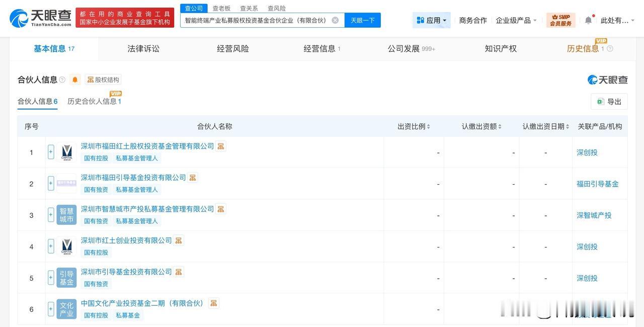Expand row 2 with the plus button
The width and height of the screenshot is (644, 327).
click(51, 183)
